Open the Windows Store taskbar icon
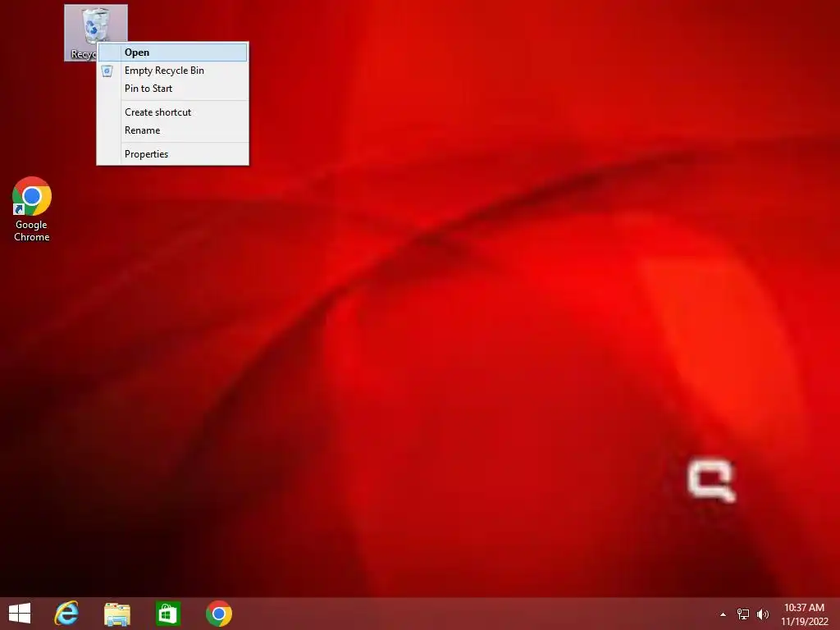This screenshot has height=630, width=840. [x=167, y=614]
